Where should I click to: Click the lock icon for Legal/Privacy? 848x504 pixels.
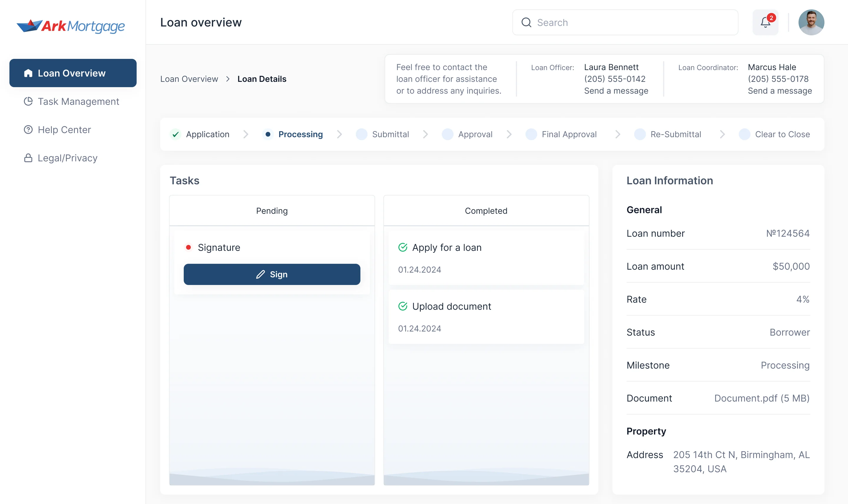tap(28, 158)
